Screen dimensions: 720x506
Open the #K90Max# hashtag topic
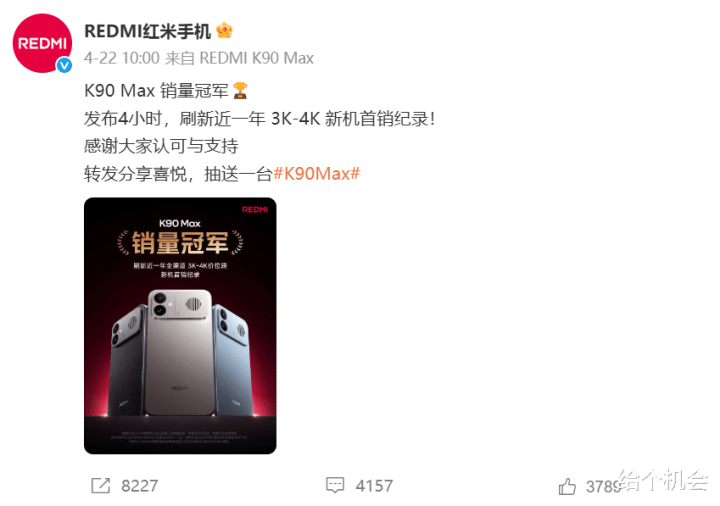tap(316, 174)
